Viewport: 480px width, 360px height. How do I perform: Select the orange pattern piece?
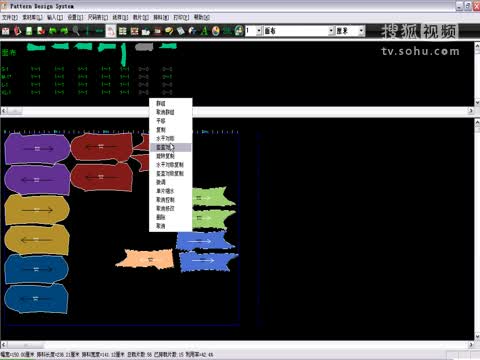pos(145,259)
